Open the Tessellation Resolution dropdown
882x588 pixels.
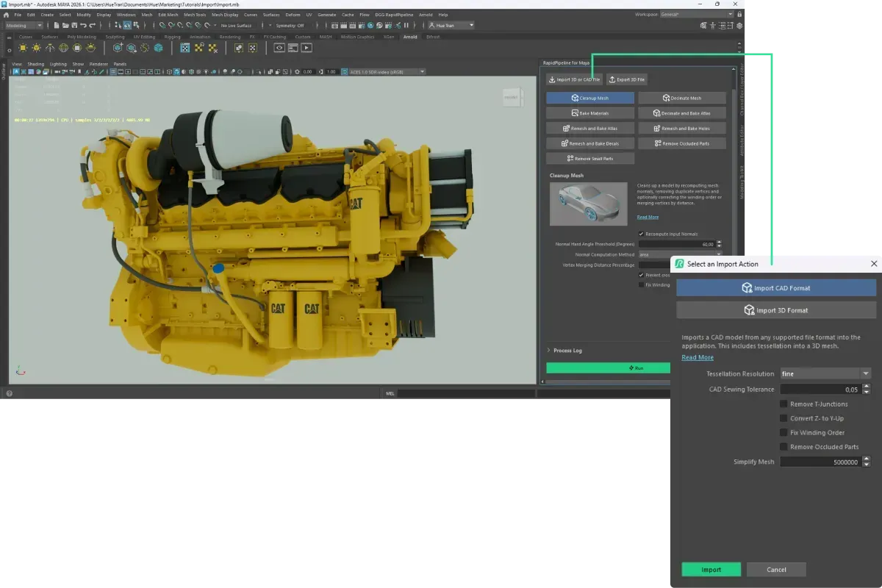click(x=825, y=374)
